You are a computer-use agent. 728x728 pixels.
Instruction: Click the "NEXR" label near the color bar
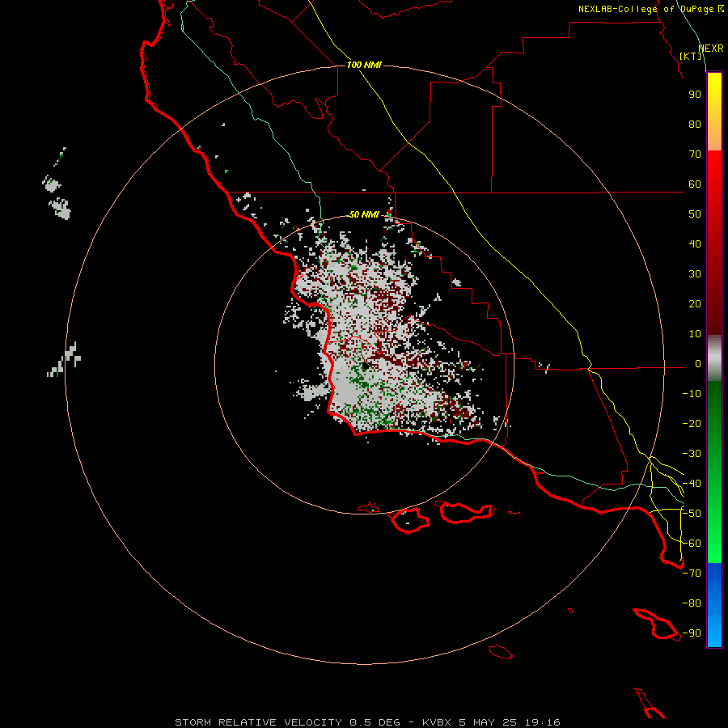(x=711, y=49)
